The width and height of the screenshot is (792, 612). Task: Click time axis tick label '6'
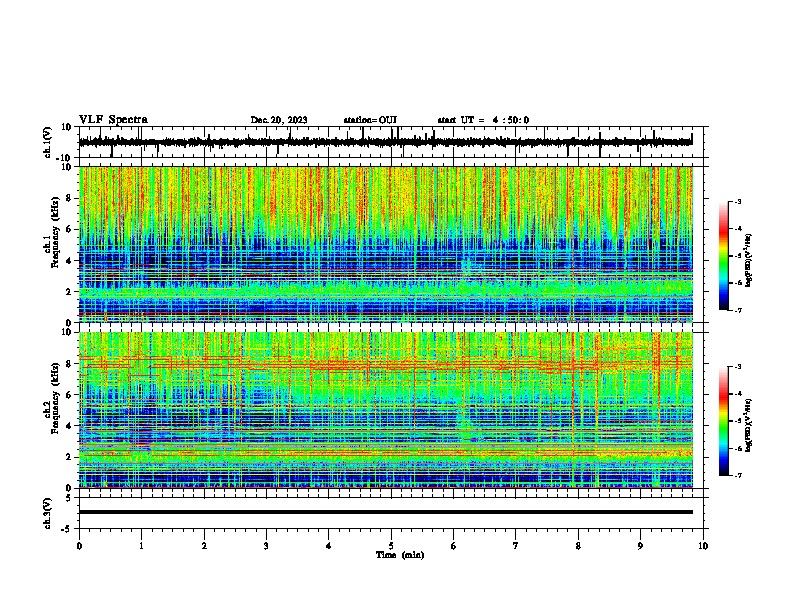(x=453, y=546)
